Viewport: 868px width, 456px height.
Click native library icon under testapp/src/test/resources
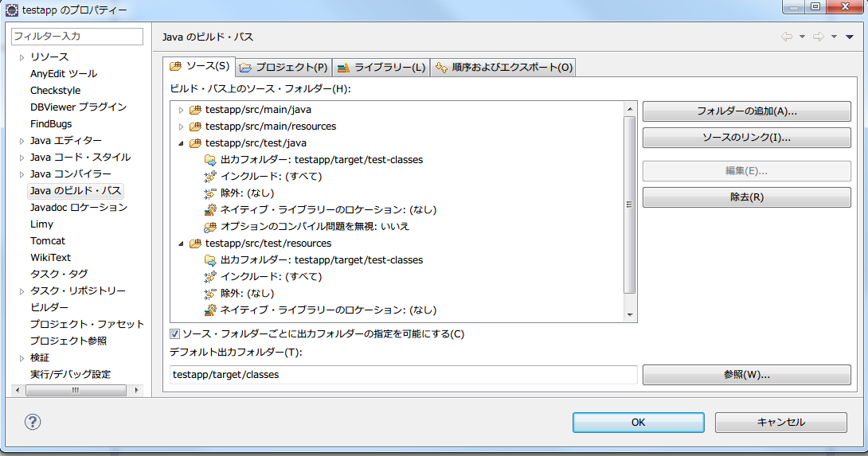[210, 310]
